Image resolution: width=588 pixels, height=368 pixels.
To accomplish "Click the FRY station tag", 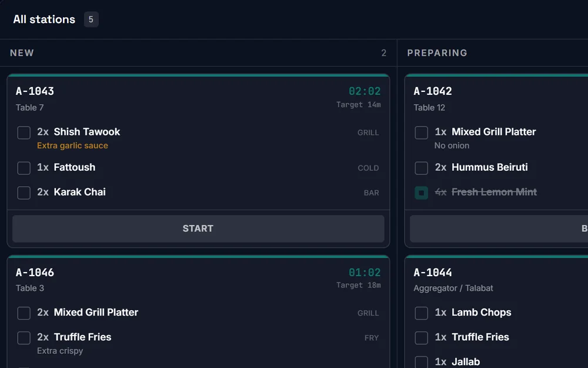I will tap(372, 337).
